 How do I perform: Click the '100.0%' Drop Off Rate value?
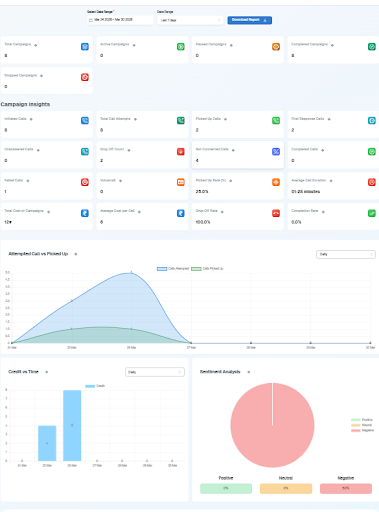click(x=203, y=222)
